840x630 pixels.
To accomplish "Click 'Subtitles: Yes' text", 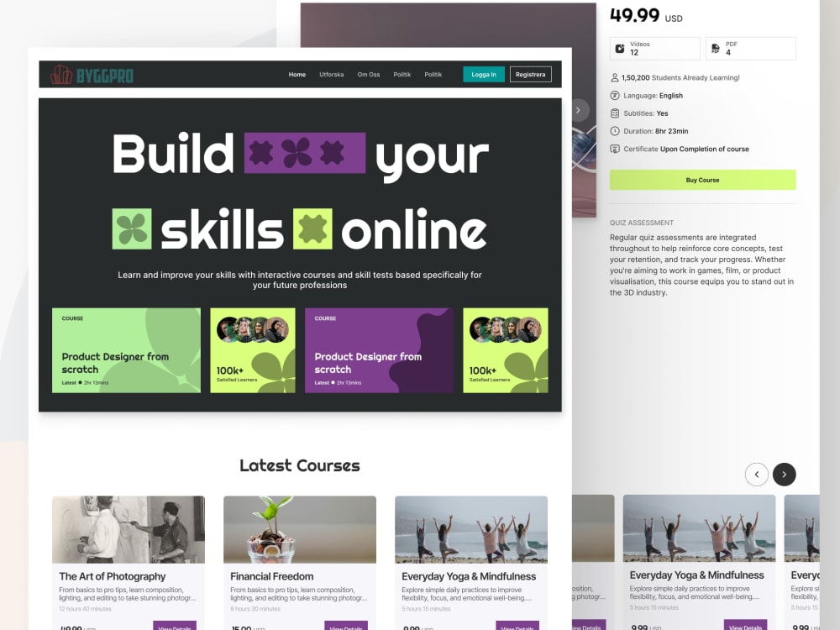I will [x=645, y=113].
